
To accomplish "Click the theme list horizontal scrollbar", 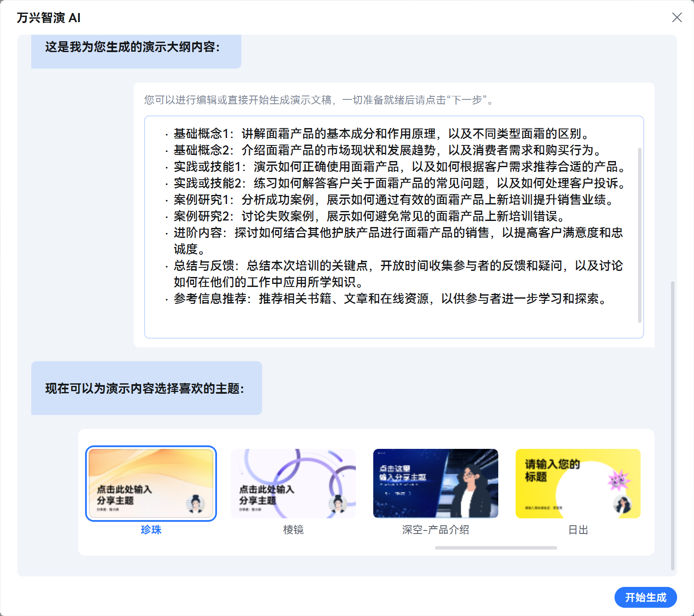I will [x=496, y=548].
